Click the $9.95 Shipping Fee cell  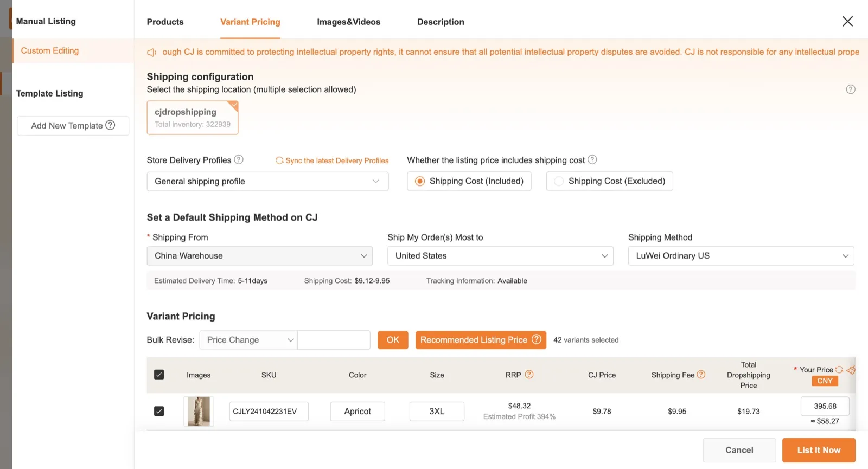click(x=677, y=411)
